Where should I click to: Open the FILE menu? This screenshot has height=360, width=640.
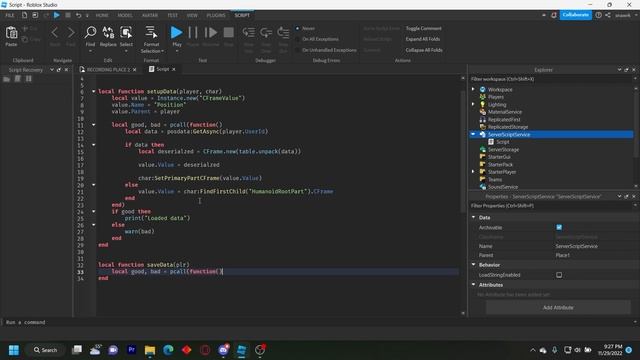click(10, 15)
